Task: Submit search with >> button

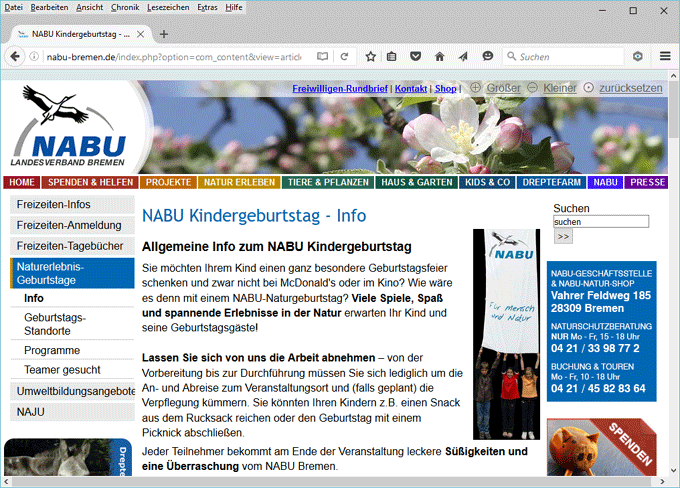Action: [563, 237]
